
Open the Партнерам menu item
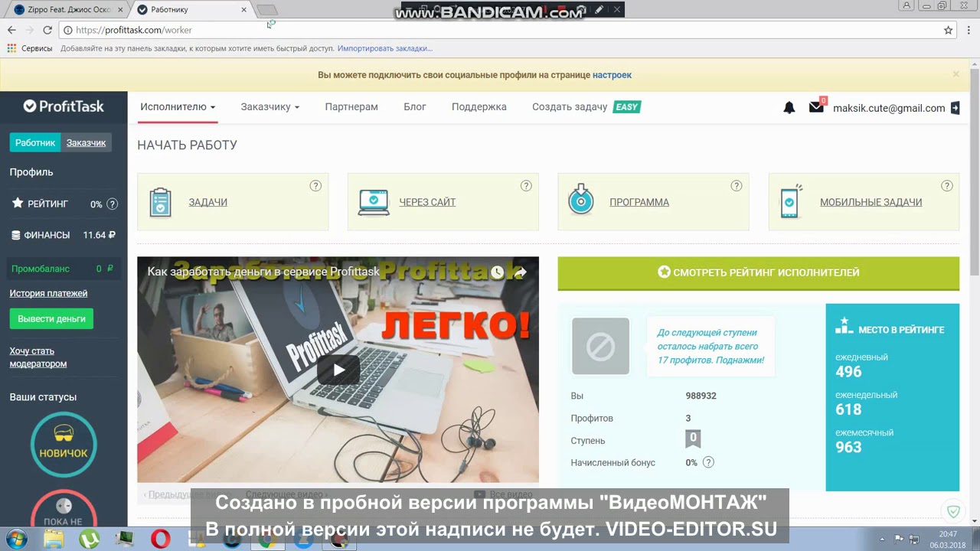pos(351,107)
